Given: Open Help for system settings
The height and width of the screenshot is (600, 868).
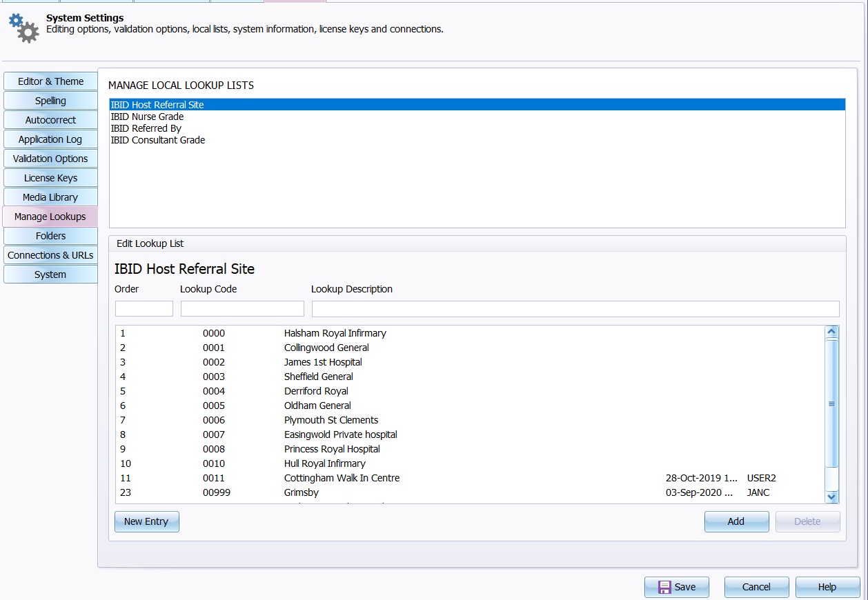Looking at the screenshot, I should 827,587.
